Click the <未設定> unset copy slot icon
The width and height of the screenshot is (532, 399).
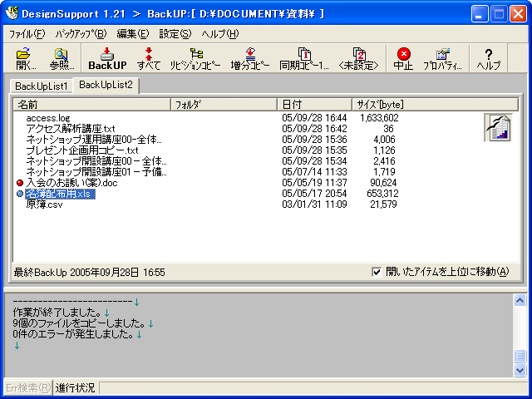358,58
